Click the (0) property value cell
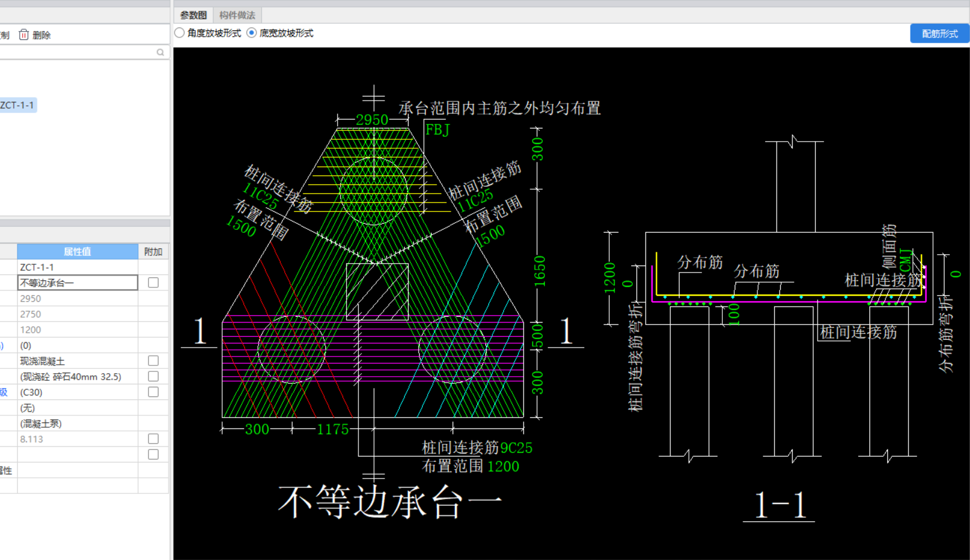This screenshot has height=560, width=970. click(77, 345)
